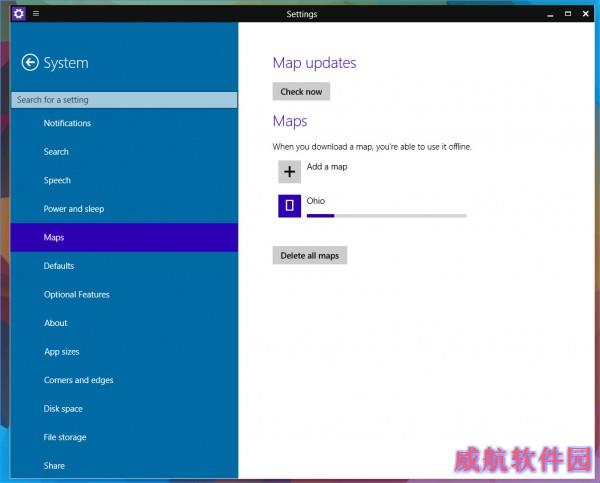Select the Ohio map tile icon
Image resolution: width=600 pixels, height=483 pixels.
[289, 206]
